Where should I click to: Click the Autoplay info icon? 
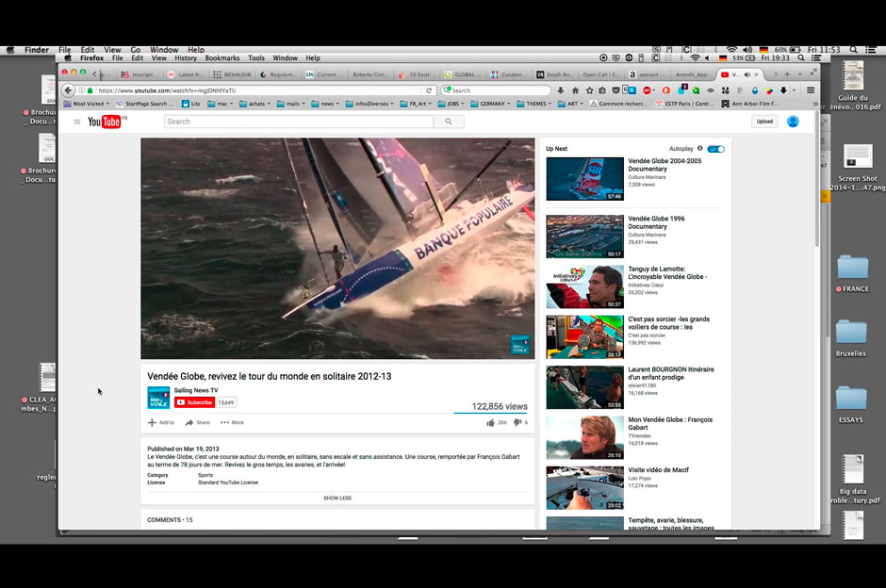(x=699, y=149)
